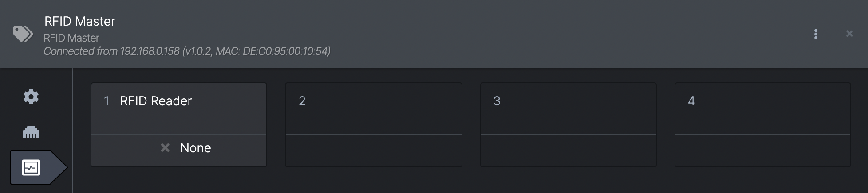This screenshot has width=868, height=193.
Task: Click the connection info with MAC address
Action: (187, 51)
